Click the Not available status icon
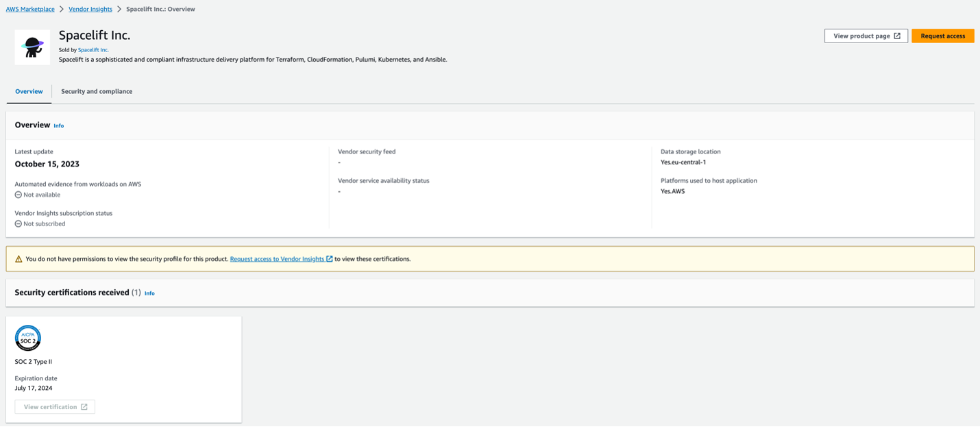This screenshot has height=429, width=980. [19, 195]
